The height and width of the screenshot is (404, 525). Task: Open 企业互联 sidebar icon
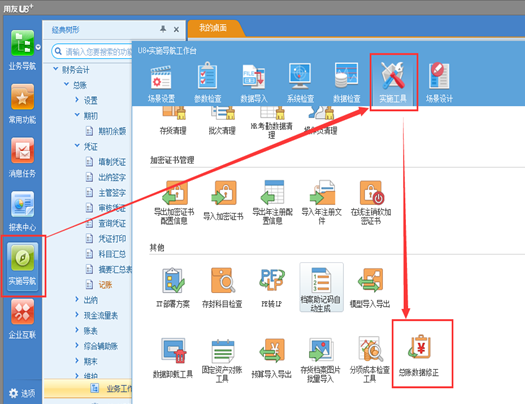[22, 319]
